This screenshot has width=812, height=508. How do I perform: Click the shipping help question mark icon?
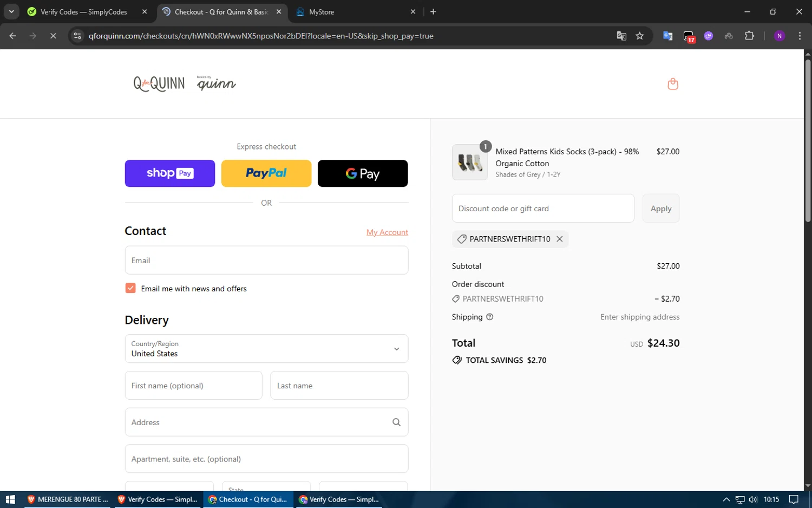pyautogui.click(x=490, y=317)
